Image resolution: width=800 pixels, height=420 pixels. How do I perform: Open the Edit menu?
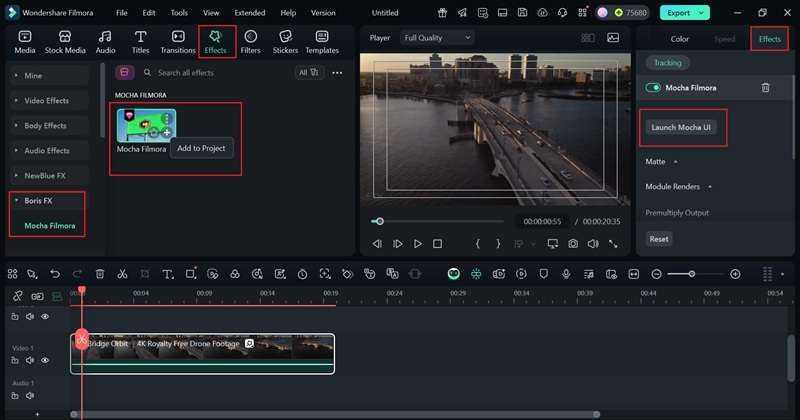click(149, 13)
